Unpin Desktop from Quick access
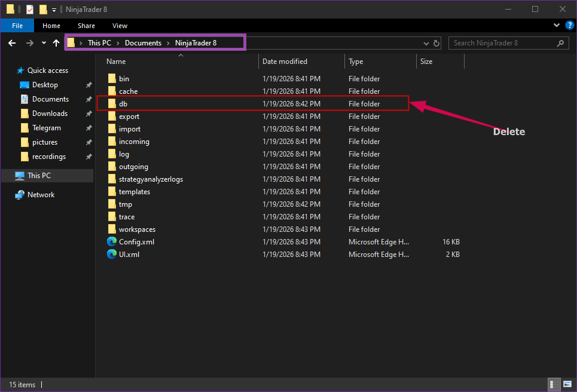The image size is (577, 392). pyautogui.click(x=88, y=85)
